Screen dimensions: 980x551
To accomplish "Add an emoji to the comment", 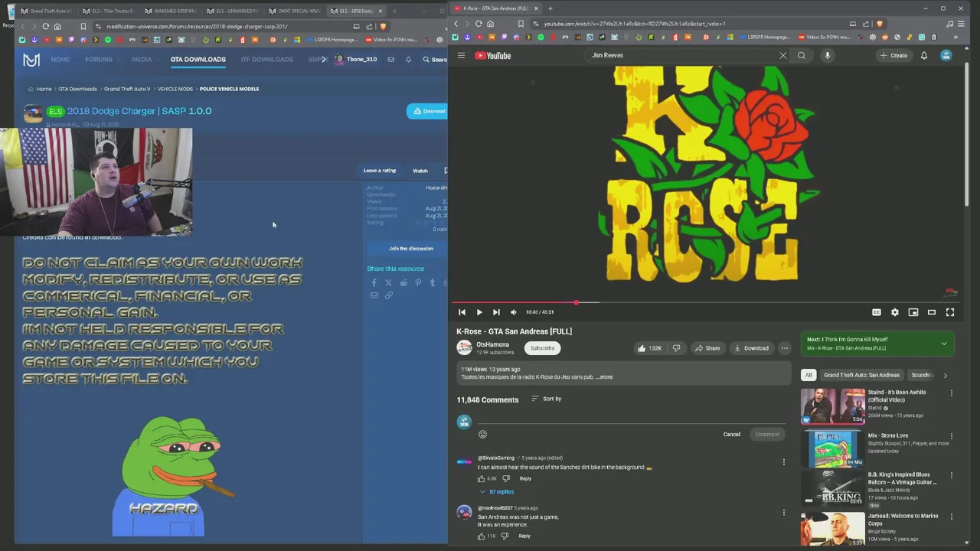I will (x=482, y=434).
